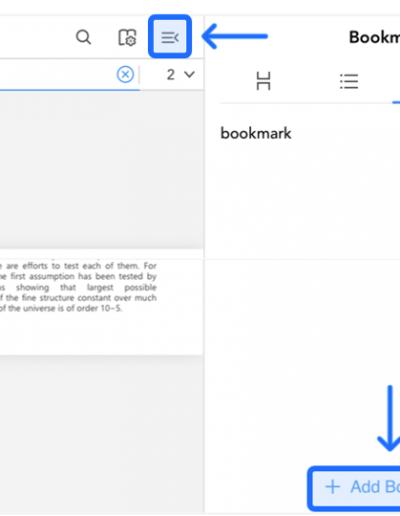Expand the chevron beside number 2
400x516 pixels.
(189, 74)
